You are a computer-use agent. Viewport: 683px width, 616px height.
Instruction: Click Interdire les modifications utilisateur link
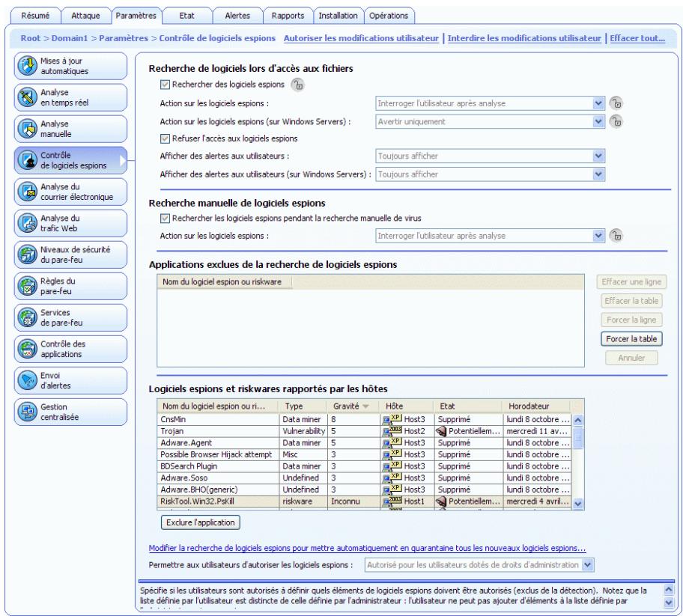click(524, 38)
